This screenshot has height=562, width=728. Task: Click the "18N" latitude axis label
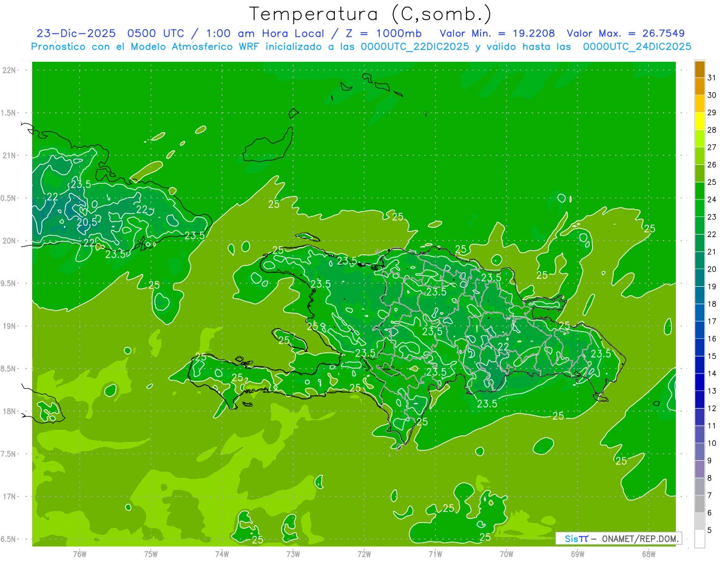(10, 411)
